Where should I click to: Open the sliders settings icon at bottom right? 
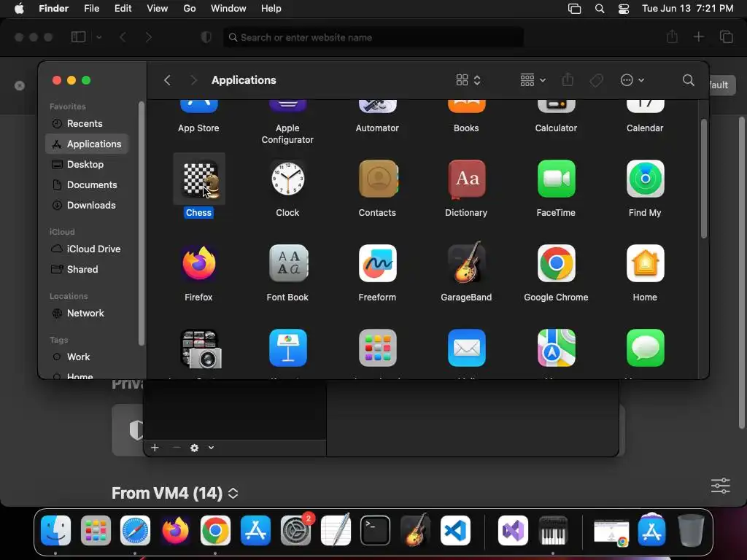coord(720,486)
